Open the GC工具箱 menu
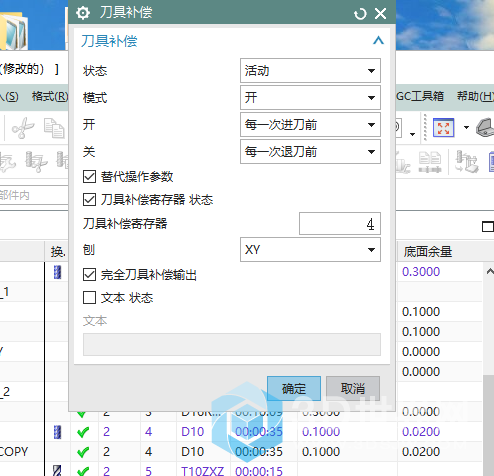The width and height of the screenshot is (494, 476). click(x=420, y=96)
